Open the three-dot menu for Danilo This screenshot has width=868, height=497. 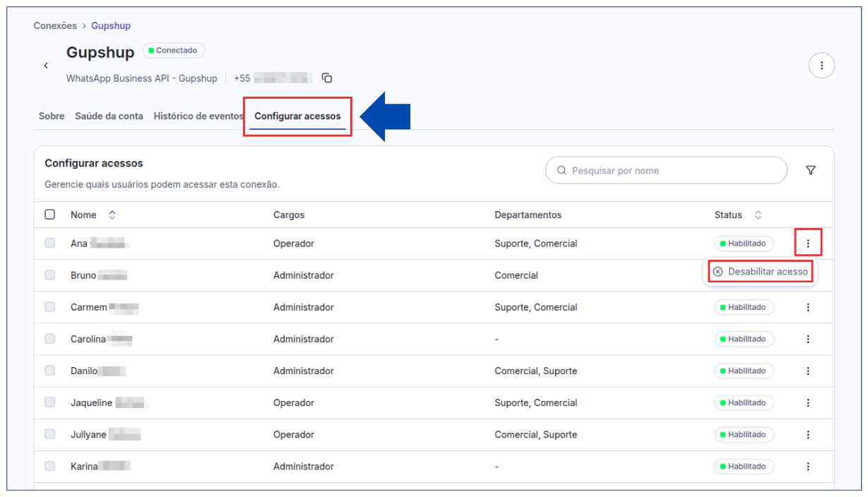808,371
